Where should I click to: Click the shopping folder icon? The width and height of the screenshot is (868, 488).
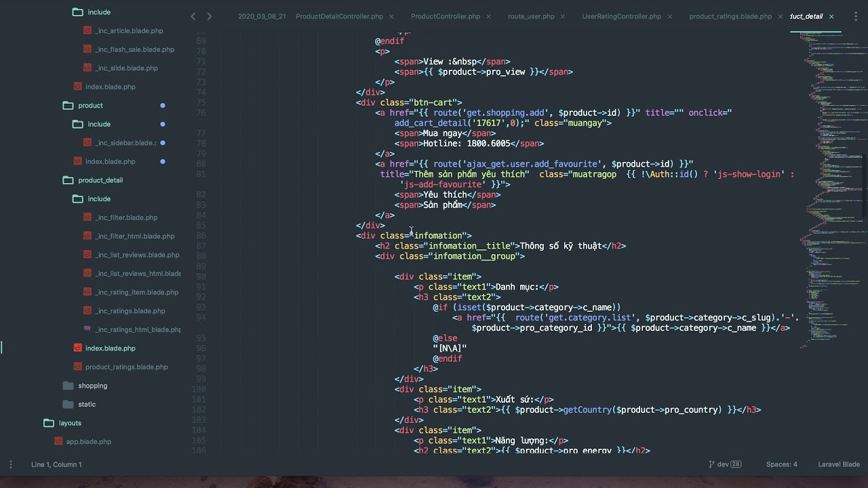(68, 386)
